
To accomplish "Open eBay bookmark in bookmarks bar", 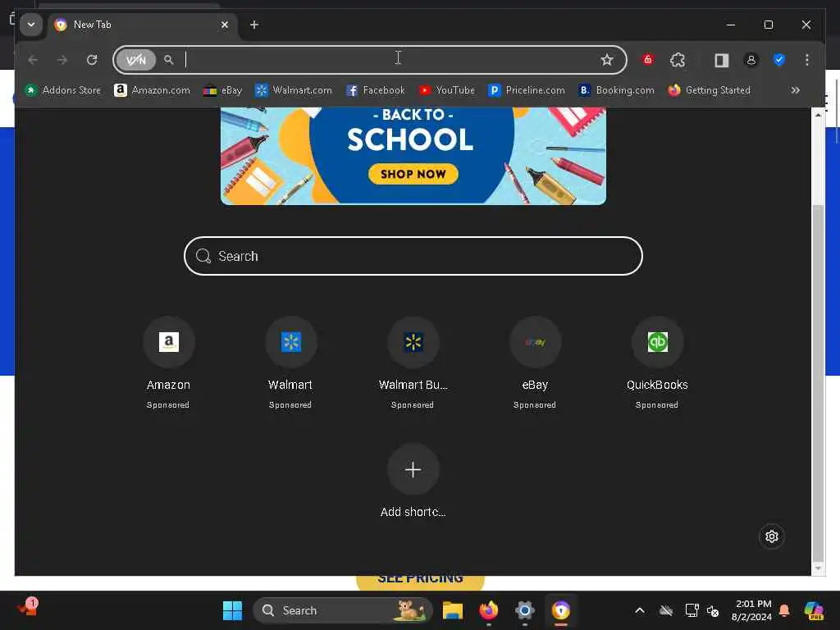I will (223, 90).
